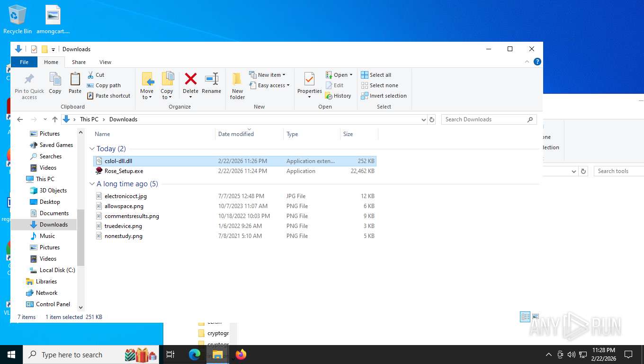This screenshot has height=364, width=644.
Task: Select commentsresults.png file
Action: point(235,216)
